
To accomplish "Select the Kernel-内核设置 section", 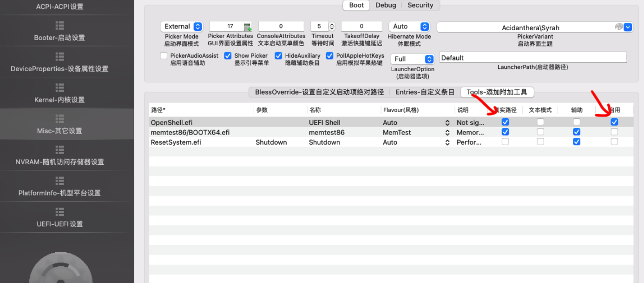I will (x=59, y=100).
